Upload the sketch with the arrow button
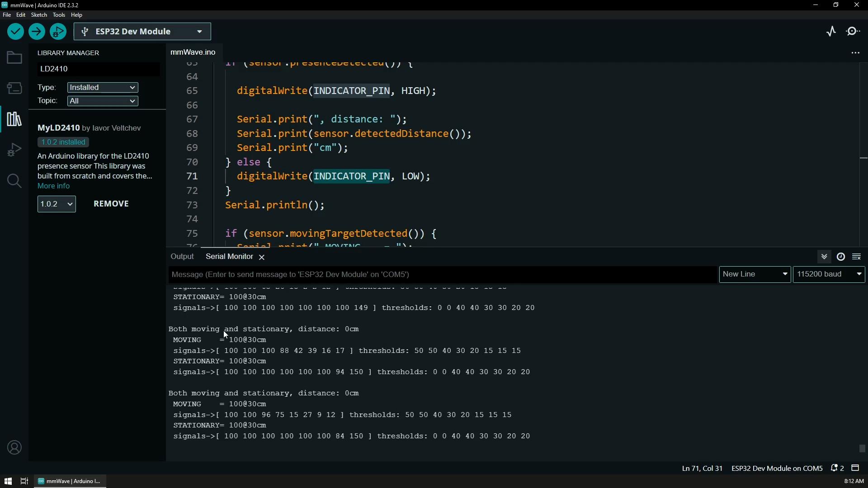This screenshot has height=488, width=868. click(x=37, y=32)
